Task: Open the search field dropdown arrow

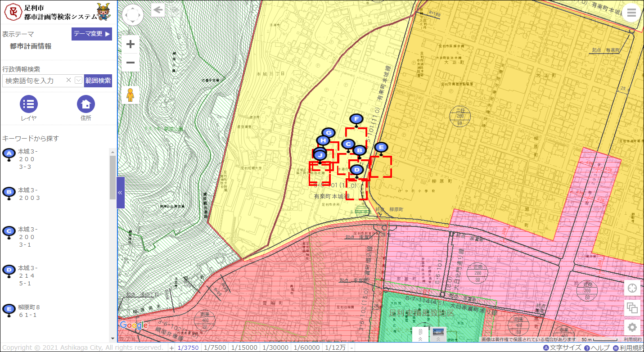Action: [x=78, y=80]
